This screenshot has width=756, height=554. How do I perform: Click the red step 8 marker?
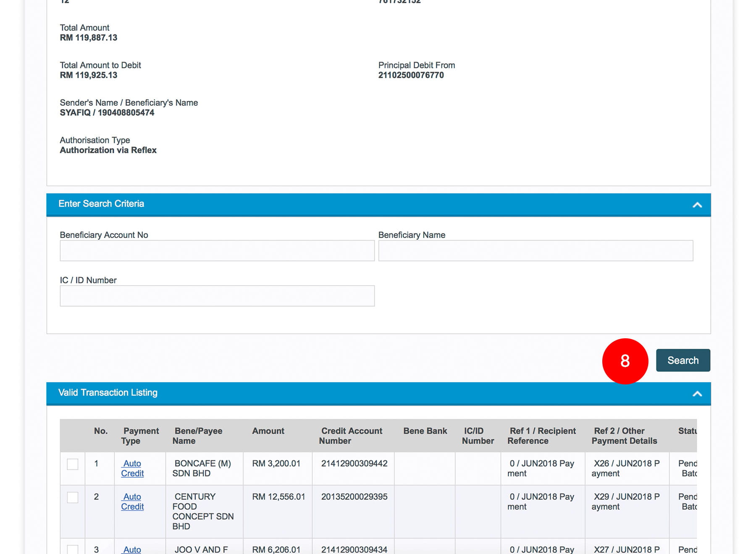[625, 361]
